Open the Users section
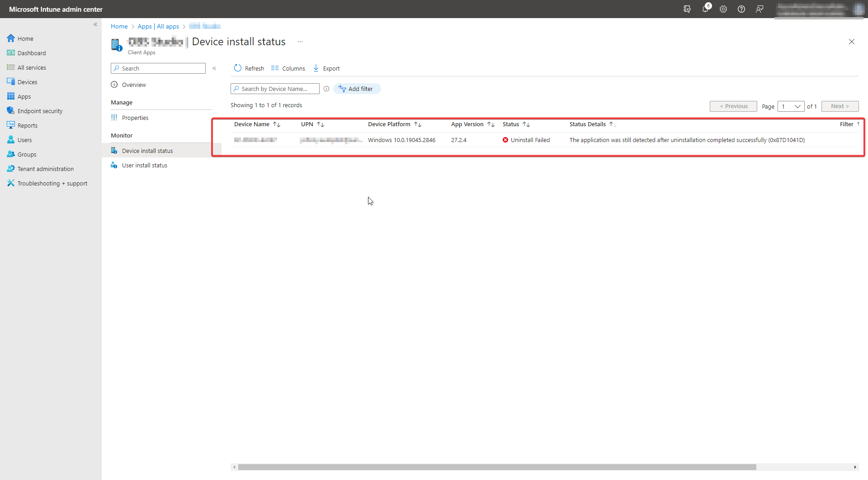 click(24, 139)
